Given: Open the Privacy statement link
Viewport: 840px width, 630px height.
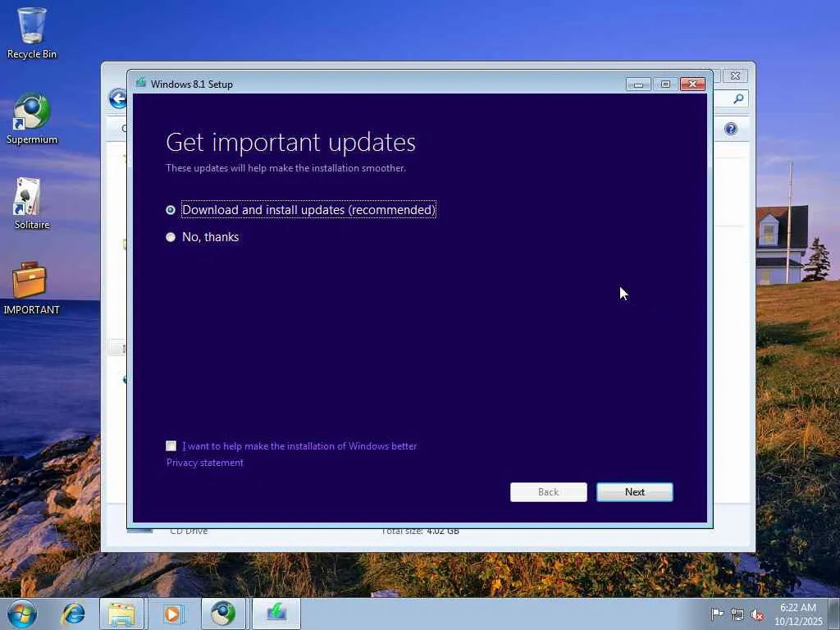Looking at the screenshot, I should tap(204, 463).
